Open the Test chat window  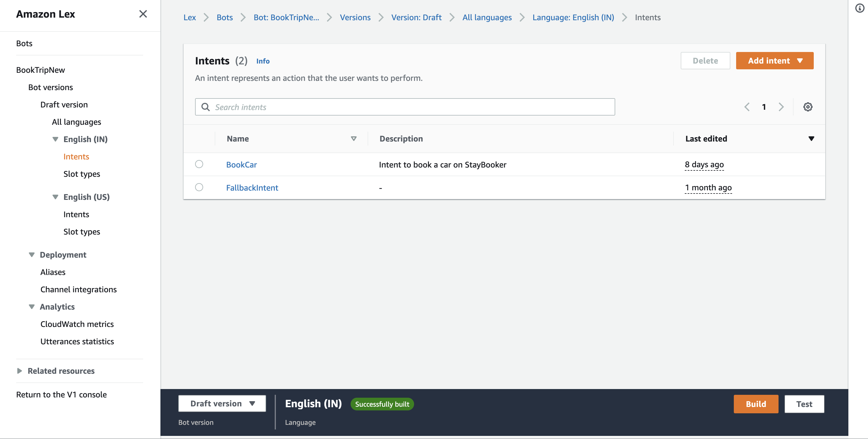click(804, 404)
